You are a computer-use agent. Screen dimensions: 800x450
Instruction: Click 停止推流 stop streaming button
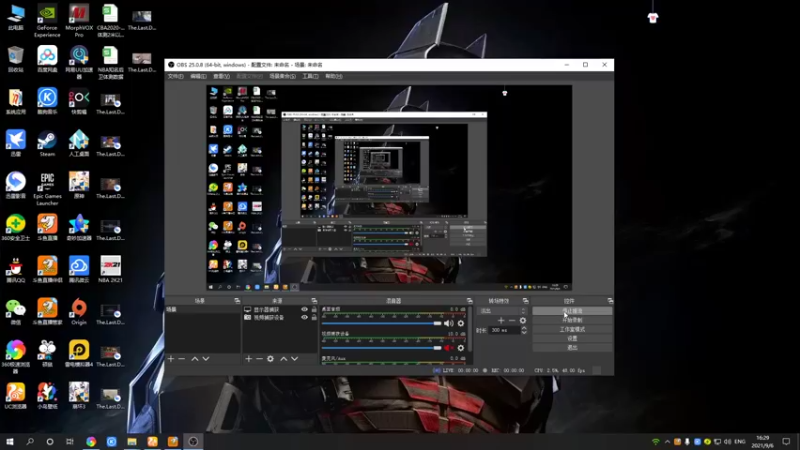[572, 311]
